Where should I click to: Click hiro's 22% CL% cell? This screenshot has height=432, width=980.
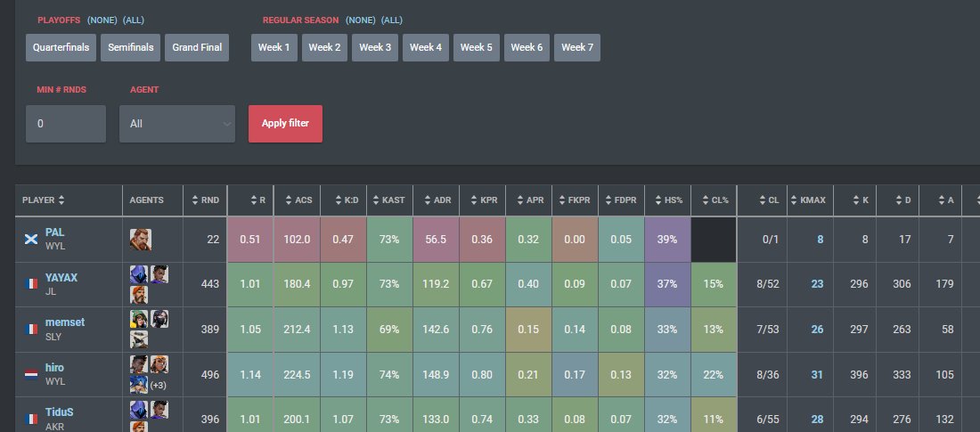713,374
